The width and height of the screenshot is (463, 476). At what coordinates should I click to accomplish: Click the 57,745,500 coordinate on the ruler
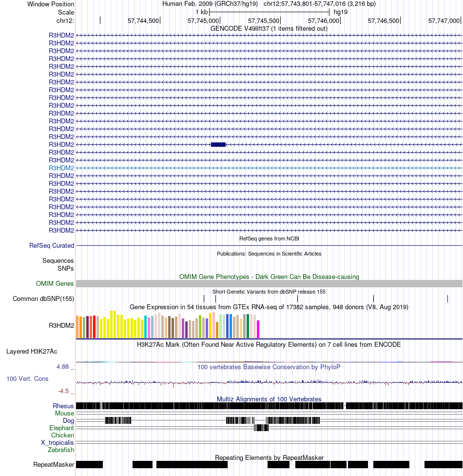tap(264, 20)
